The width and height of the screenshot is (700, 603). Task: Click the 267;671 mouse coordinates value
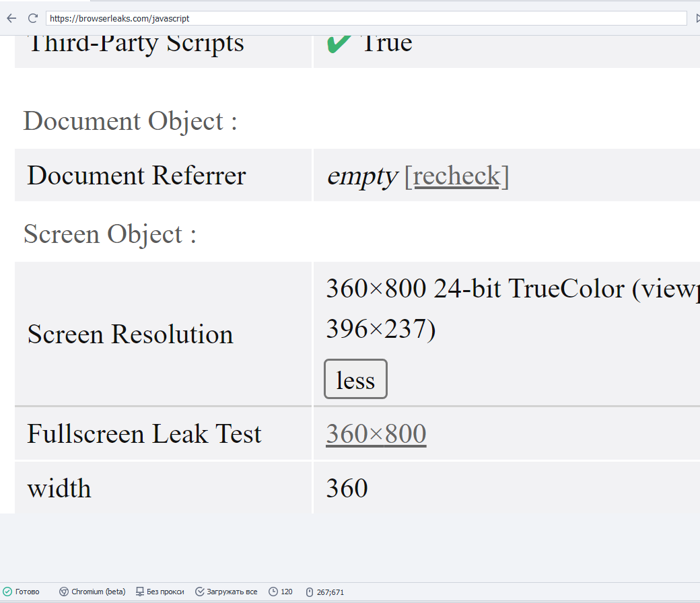pyautogui.click(x=330, y=592)
